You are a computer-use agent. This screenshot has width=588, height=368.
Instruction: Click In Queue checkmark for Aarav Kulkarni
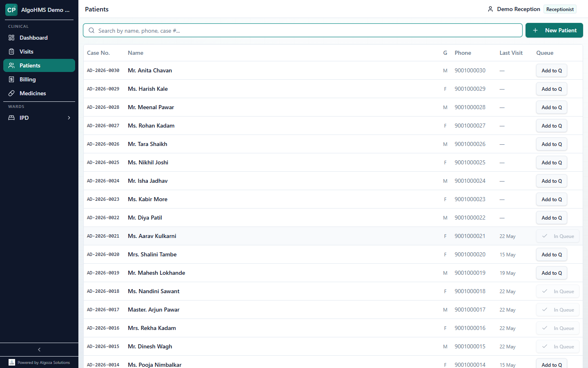point(545,236)
